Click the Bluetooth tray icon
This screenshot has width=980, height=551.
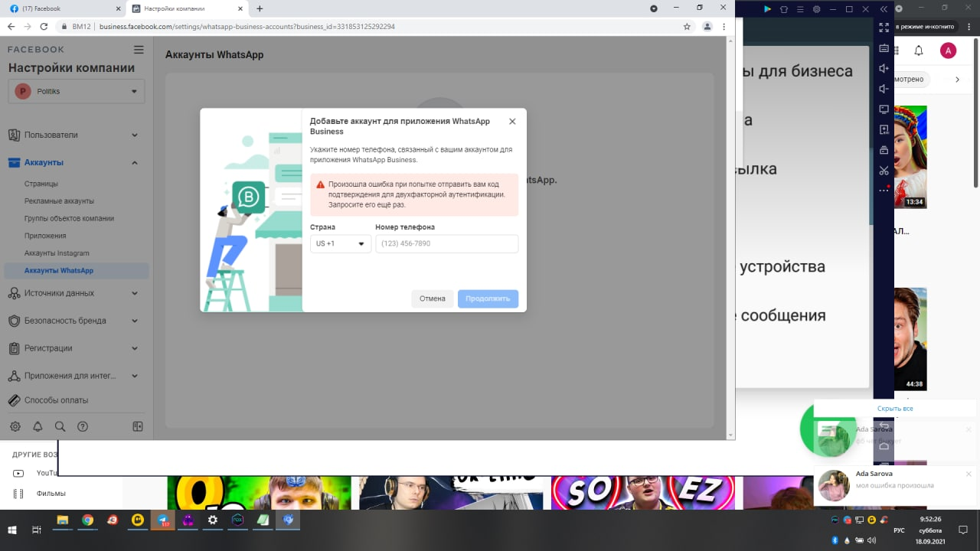pos(835,540)
